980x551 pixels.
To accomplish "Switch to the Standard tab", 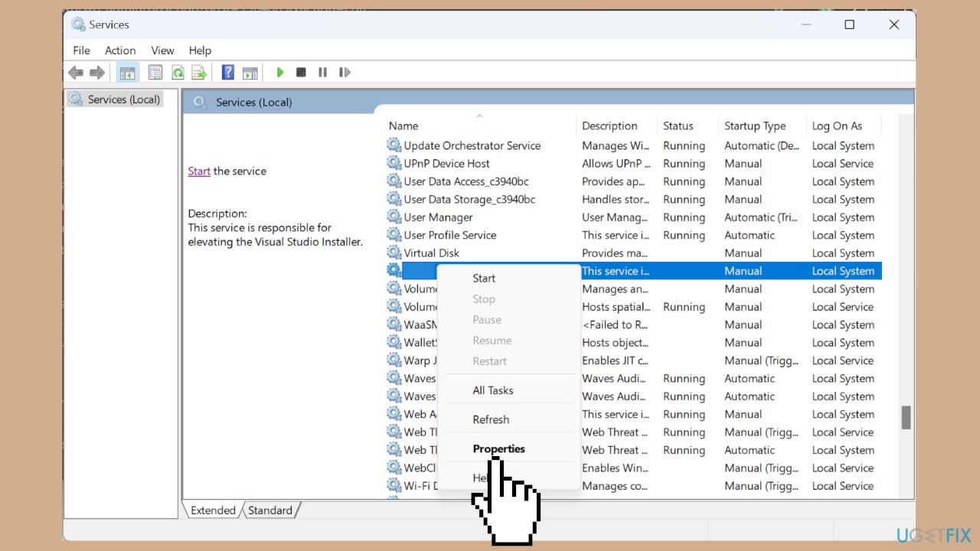I will (x=270, y=510).
